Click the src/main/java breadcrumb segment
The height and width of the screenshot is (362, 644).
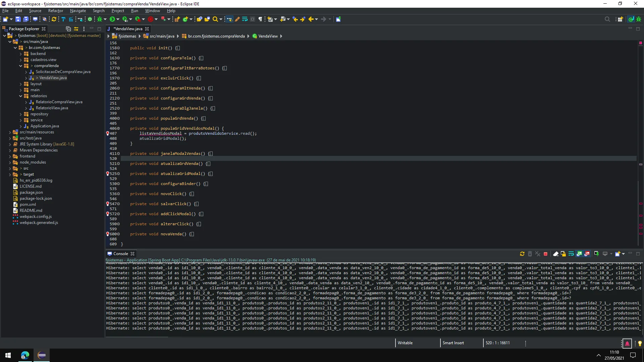pos(162,36)
